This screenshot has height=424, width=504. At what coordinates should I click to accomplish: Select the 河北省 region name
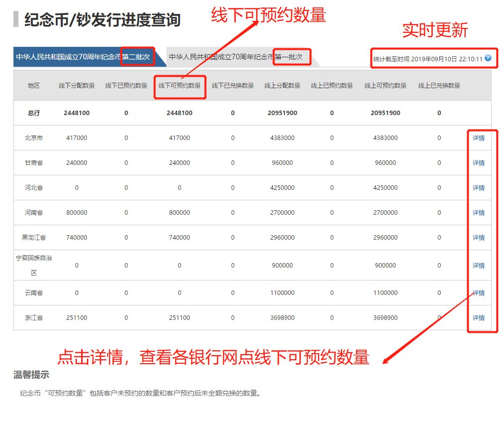tap(34, 188)
